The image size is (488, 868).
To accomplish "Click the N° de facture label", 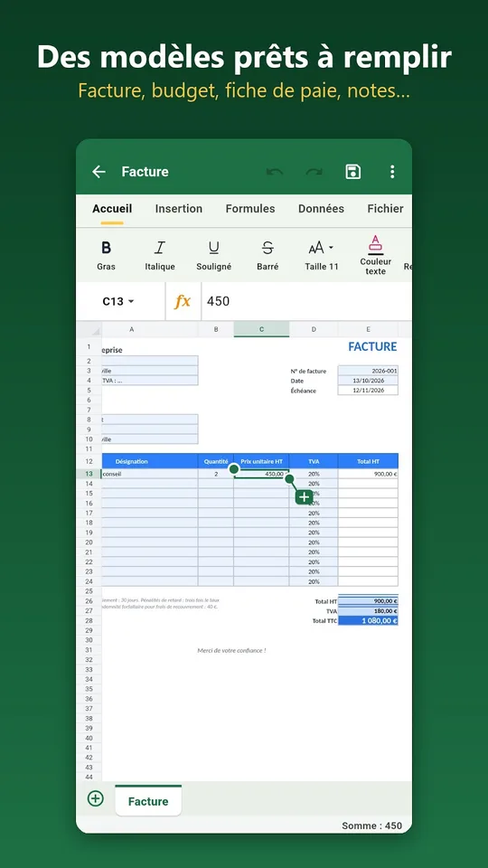I will 308,371.
